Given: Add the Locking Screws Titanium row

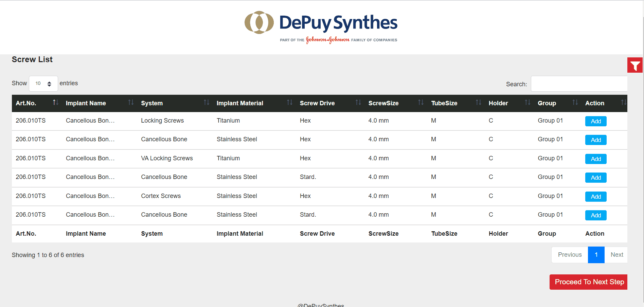Looking at the screenshot, I should [596, 121].
